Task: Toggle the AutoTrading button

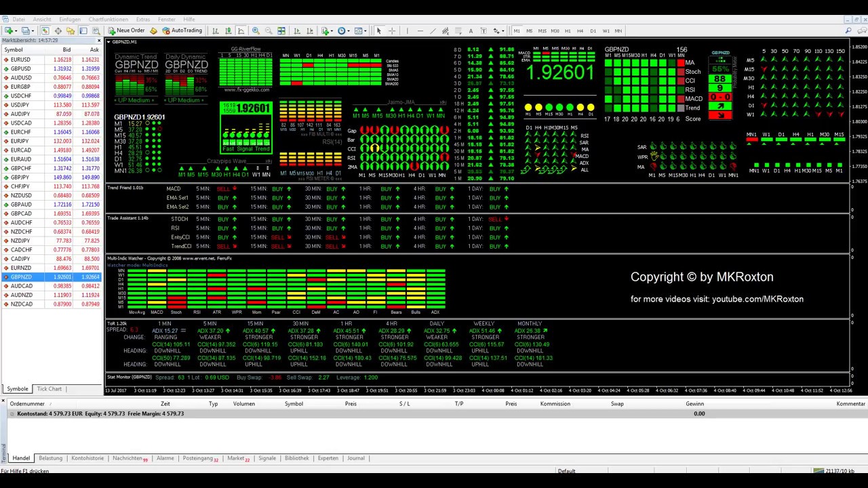Action: click(x=182, y=30)
